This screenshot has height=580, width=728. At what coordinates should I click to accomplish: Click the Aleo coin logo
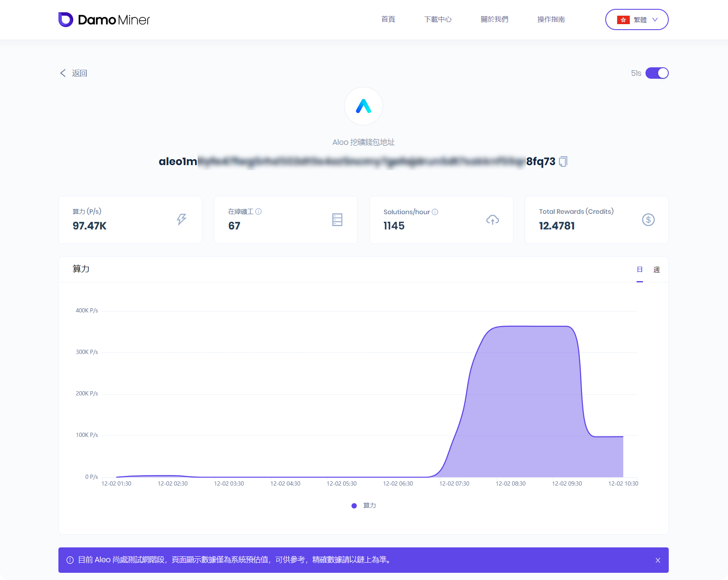click(x=363, y=106)
